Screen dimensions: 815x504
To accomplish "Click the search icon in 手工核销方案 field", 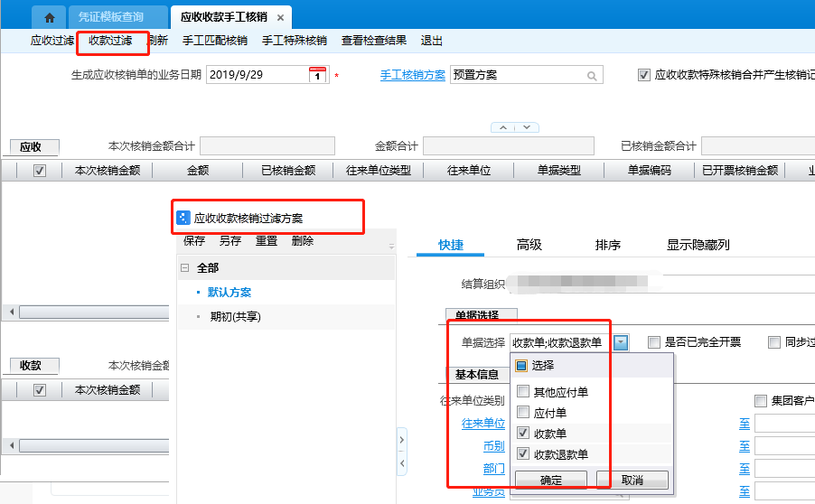I will [x=592, y=76].
